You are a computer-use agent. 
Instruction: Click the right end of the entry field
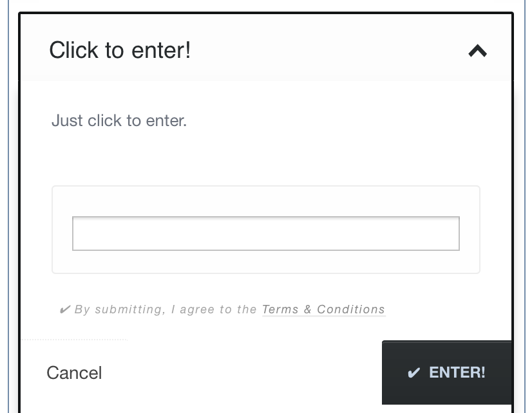(x=453, y=233)
